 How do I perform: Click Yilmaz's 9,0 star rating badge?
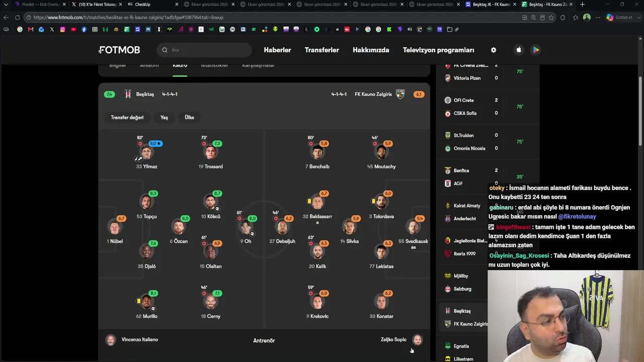tap(155, 144)
